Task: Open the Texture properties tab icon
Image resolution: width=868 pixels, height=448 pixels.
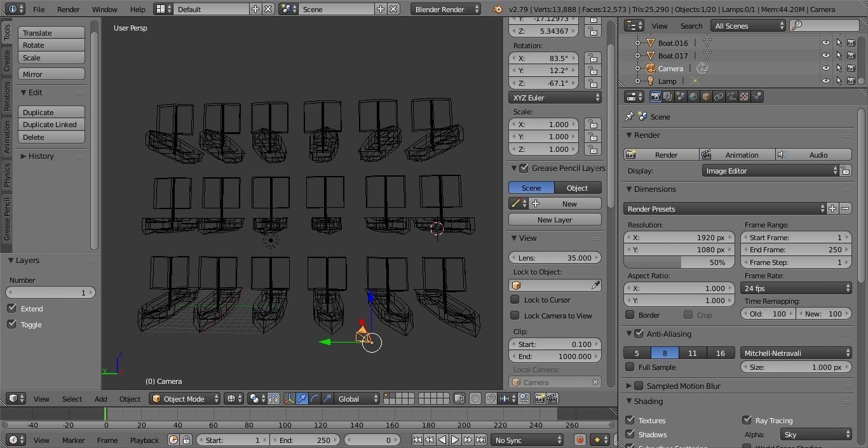Action: point(744,97)
